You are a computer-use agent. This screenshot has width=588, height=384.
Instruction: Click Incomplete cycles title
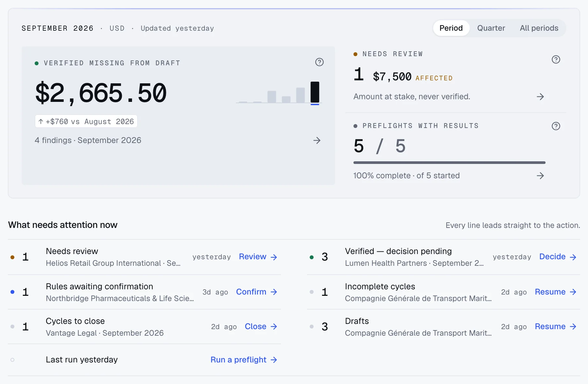380,286
